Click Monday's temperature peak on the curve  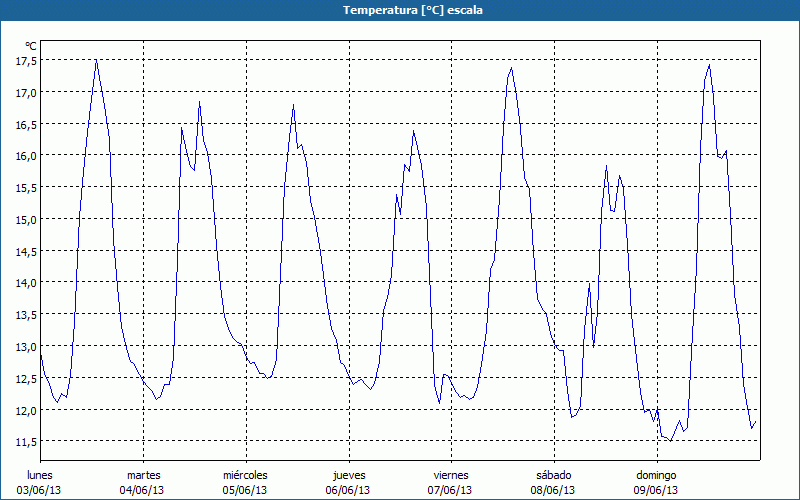96,60
